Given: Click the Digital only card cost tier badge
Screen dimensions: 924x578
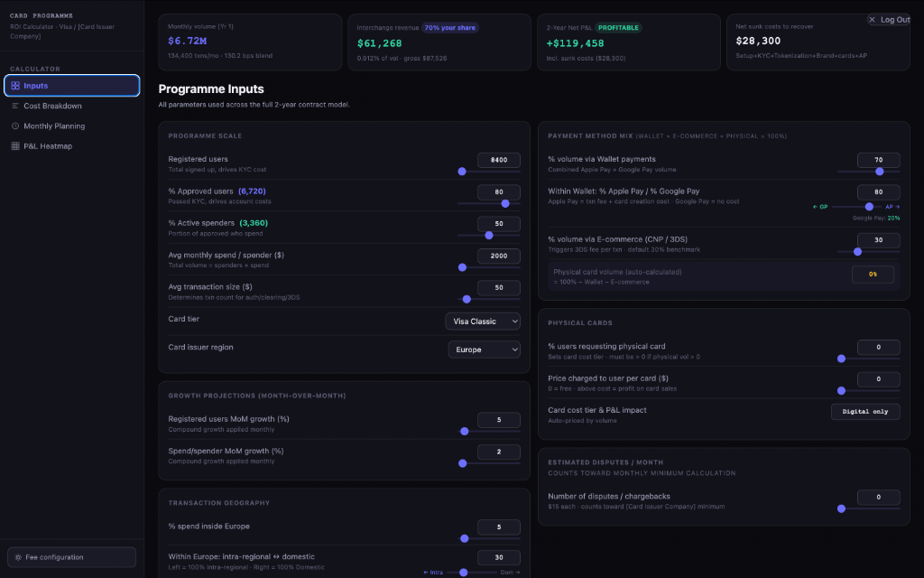Looking at the screenshot, I should (x=865, y=412).
